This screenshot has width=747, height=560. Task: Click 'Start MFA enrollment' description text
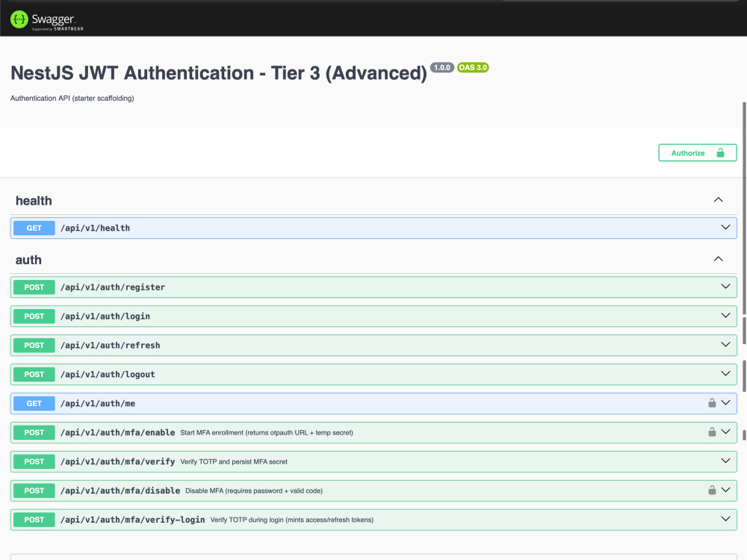click(x=267, y=432)
